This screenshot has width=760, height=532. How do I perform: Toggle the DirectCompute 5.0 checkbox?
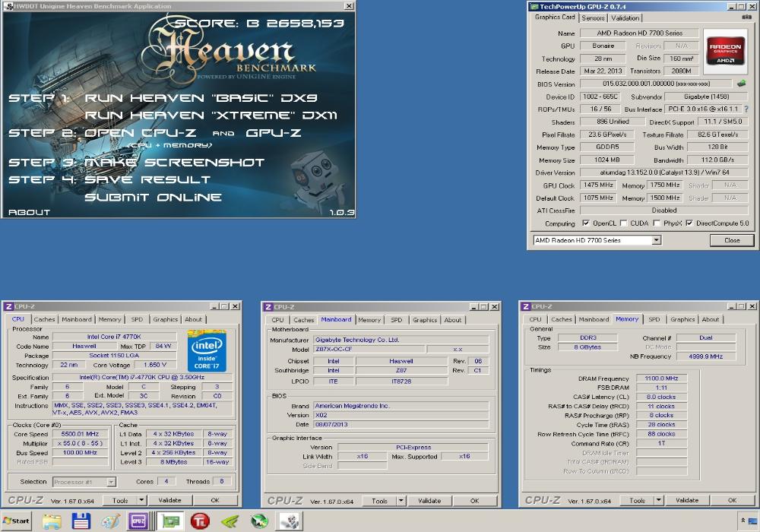689,223
